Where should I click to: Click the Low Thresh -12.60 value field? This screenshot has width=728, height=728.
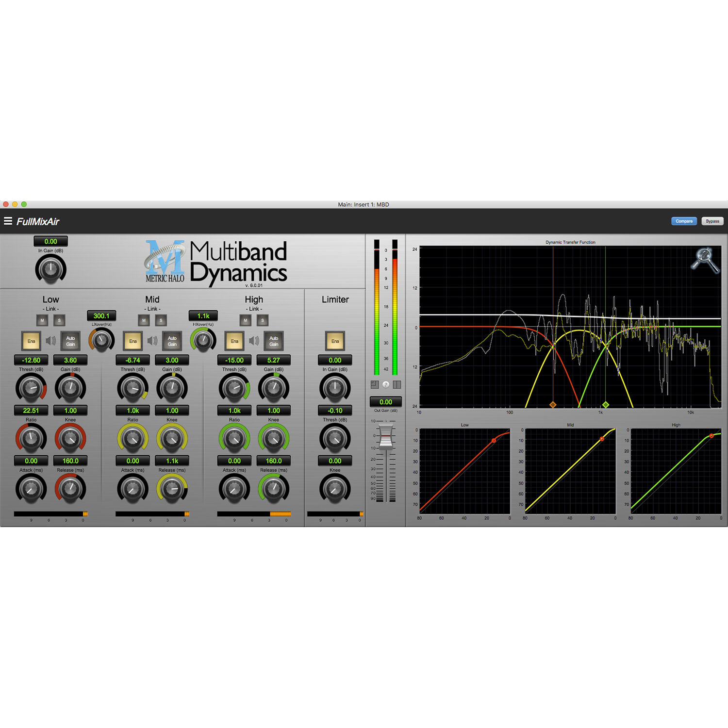[31, 360]
